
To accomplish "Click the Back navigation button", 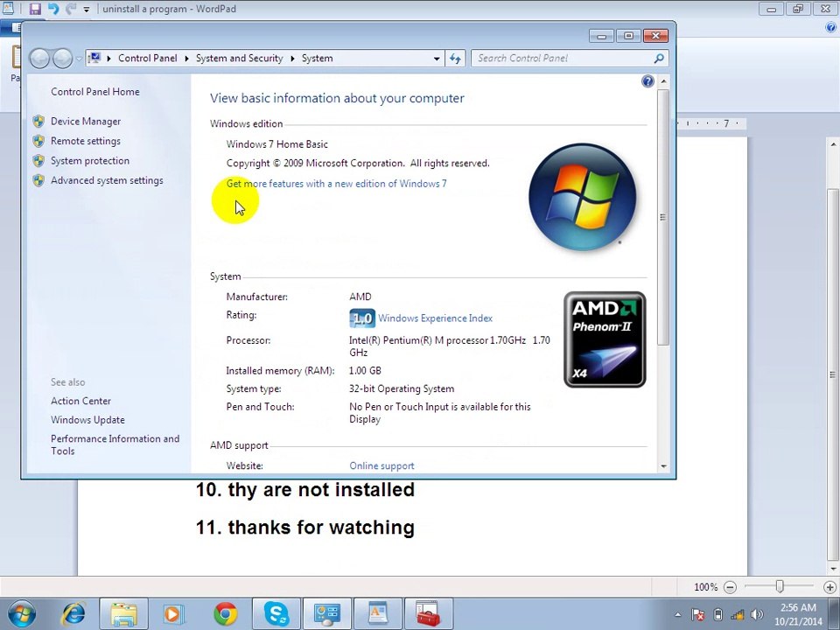I will (x=39, y=59).
